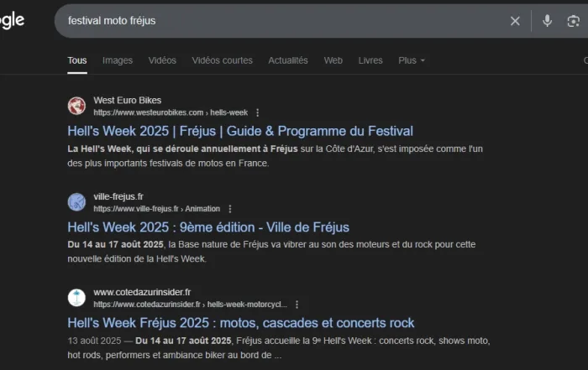588x370 pixels.
Task: Clear the search query with the X icon
Action: pyautogui.click(x=515, y=21)
